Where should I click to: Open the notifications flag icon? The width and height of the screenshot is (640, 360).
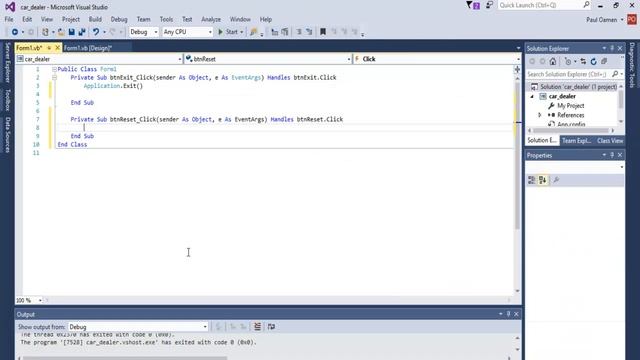[473, 5]
